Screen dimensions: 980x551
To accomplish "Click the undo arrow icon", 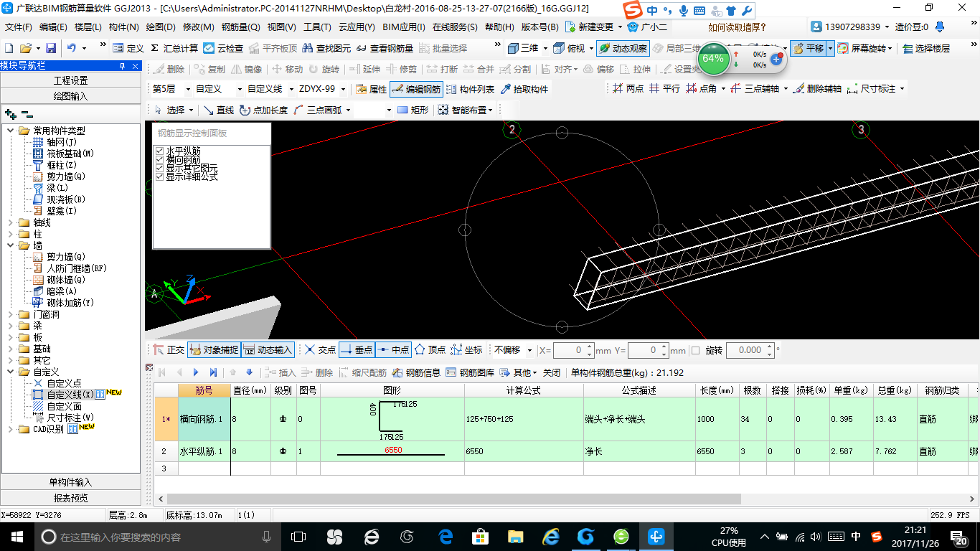I will (x=72, y=48).
